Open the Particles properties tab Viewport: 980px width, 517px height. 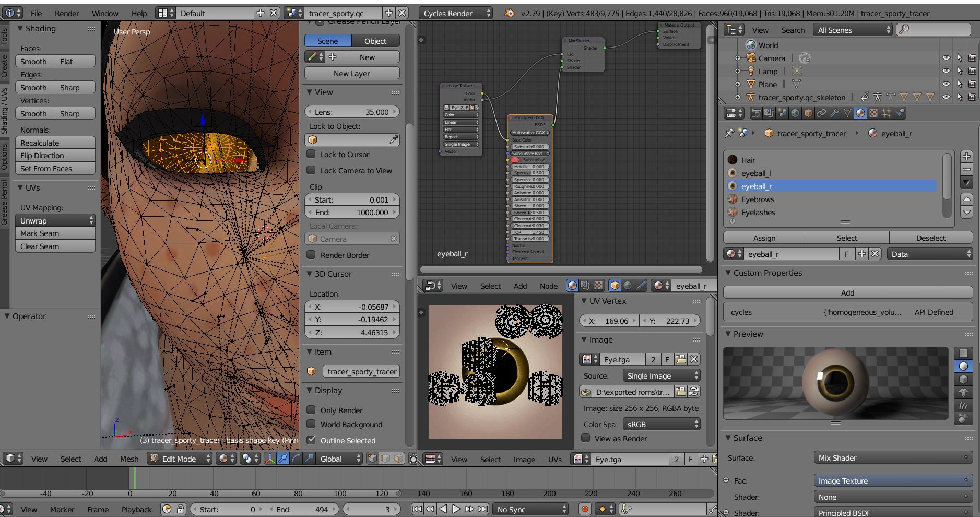click(x=887, y=113)
